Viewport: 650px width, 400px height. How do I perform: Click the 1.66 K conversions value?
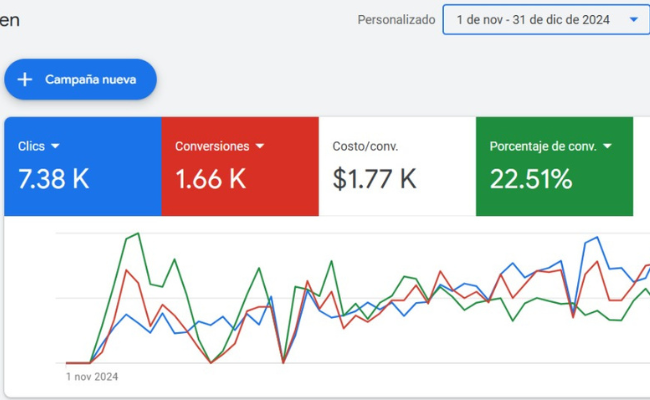pyautogui.click(x=211, y=179)
